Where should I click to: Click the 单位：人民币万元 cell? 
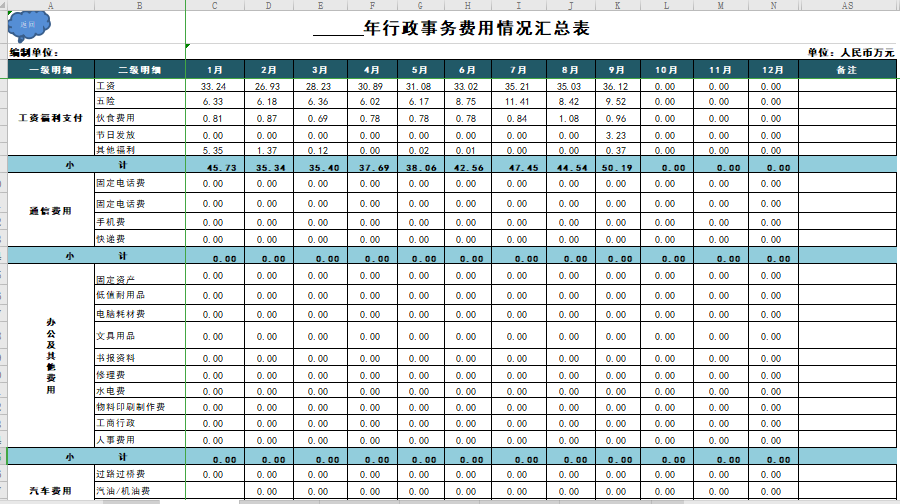851,52
